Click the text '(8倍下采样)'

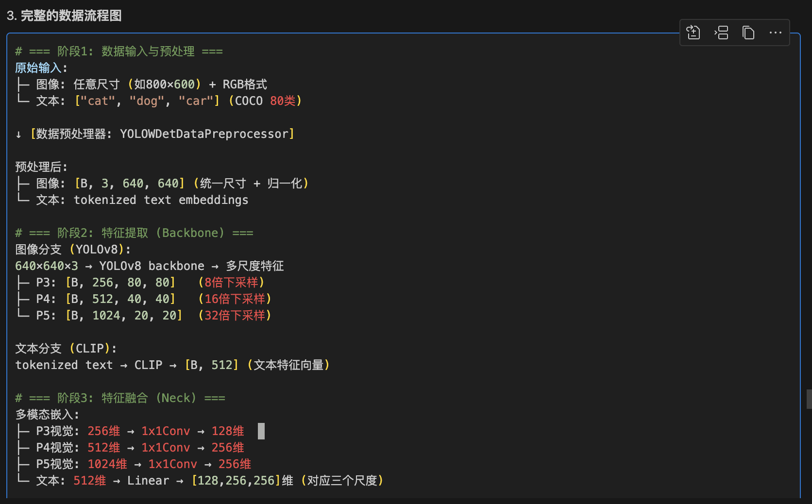point(231,283)
